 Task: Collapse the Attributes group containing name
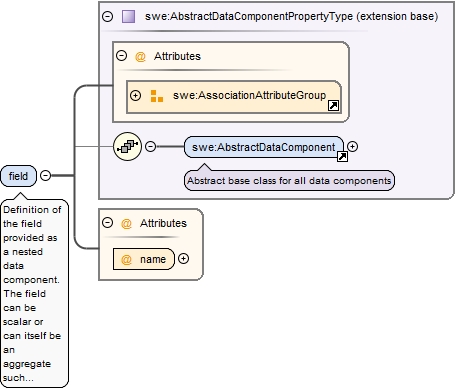pyautogui.click(x=107, y=222)
